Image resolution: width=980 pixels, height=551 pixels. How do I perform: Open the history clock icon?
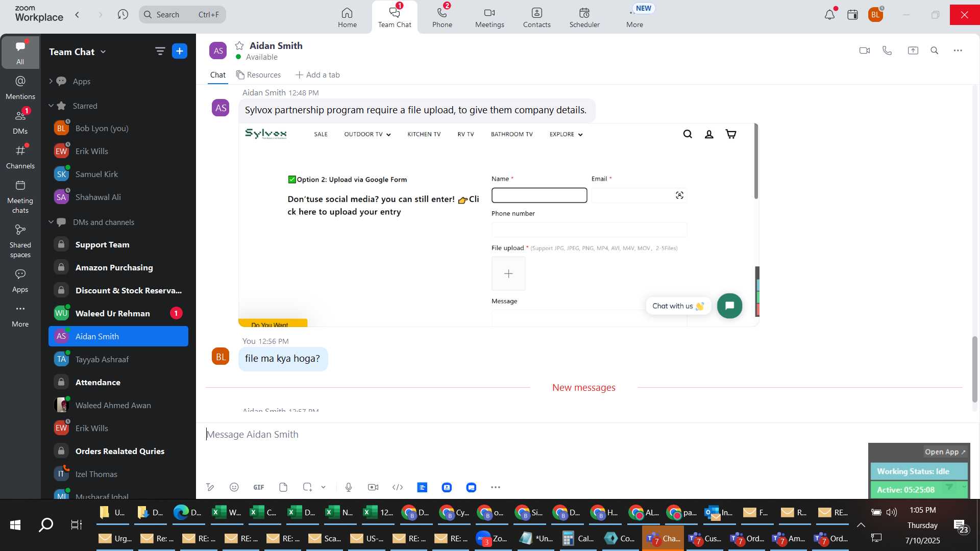(122, 15)
